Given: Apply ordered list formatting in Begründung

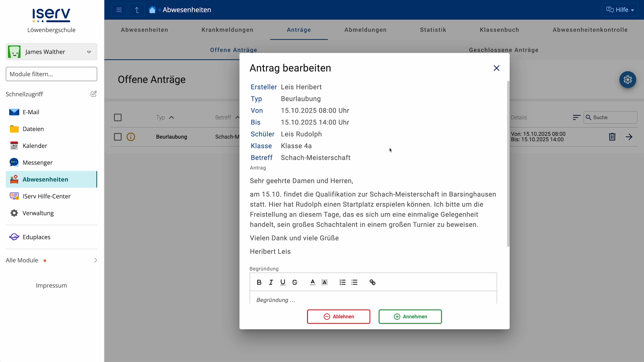Looking at the screenshot, I should click(342, 282).
